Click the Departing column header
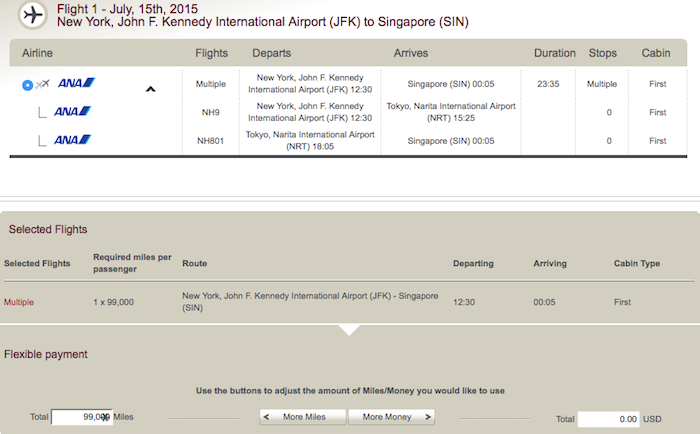Image resolution: width=700 pixels, height=434 pixels. [473, 263]
